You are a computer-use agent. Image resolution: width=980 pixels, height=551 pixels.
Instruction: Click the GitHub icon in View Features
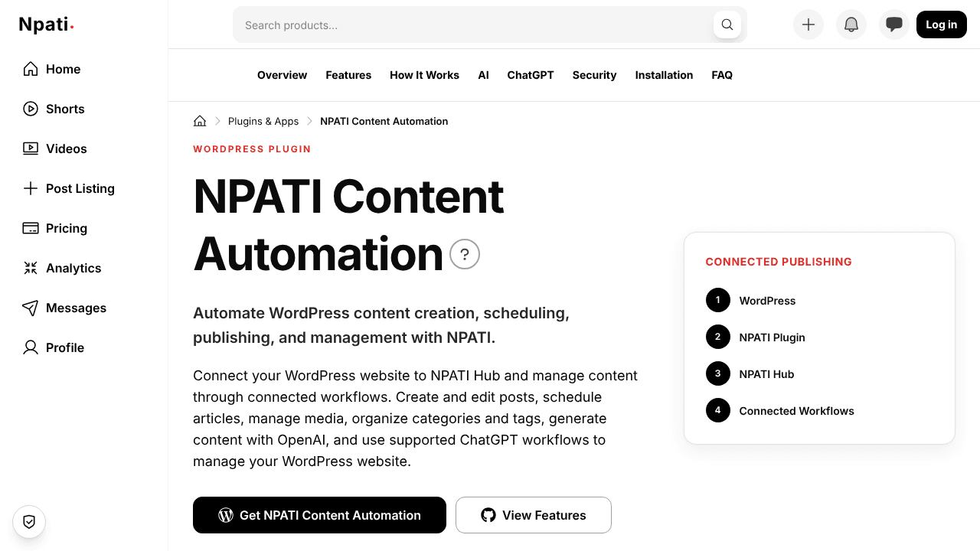pyautogui.click(x=488, y=515)
